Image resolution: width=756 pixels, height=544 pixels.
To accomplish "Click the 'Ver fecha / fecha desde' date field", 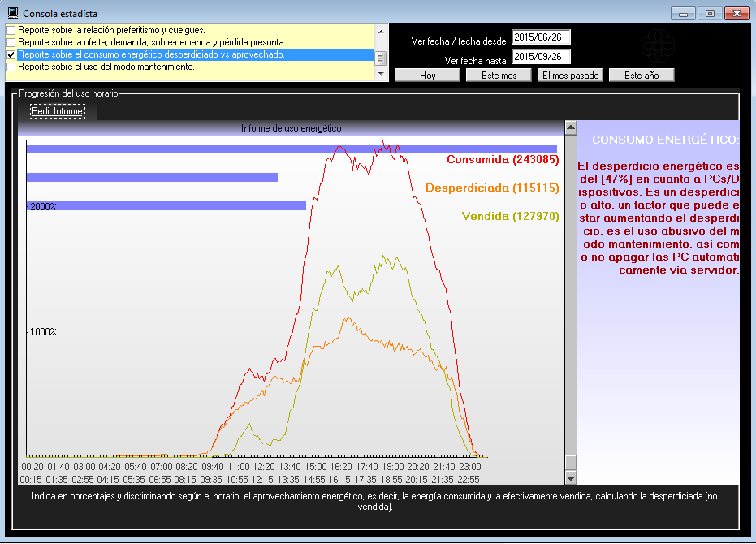I will (x=541, y=37).
